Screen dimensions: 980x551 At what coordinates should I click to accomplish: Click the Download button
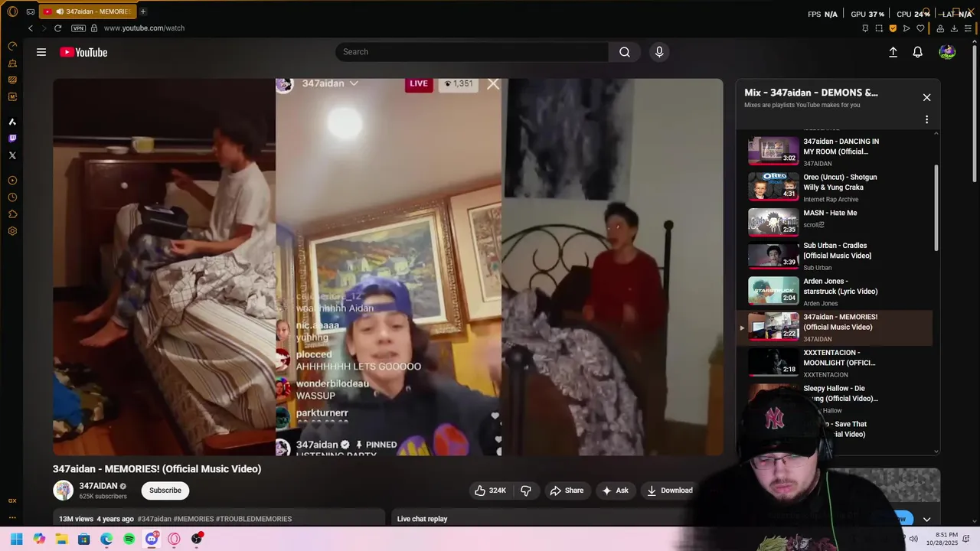[670, 491]
